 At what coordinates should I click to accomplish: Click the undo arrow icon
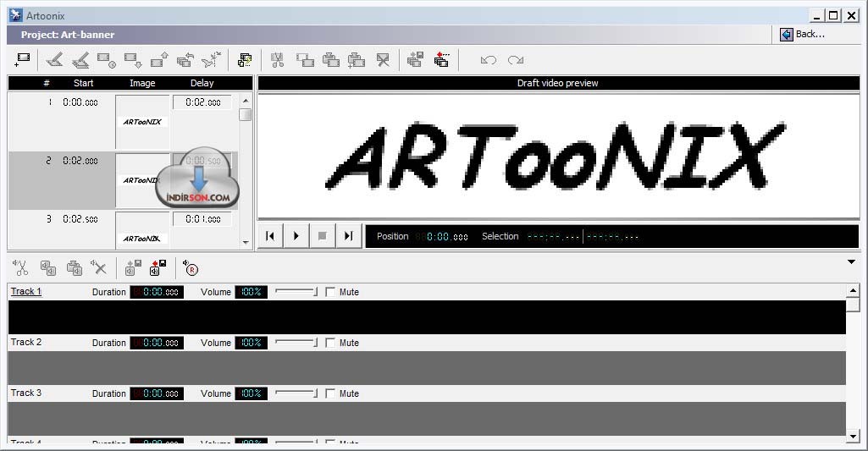[489, 60]
